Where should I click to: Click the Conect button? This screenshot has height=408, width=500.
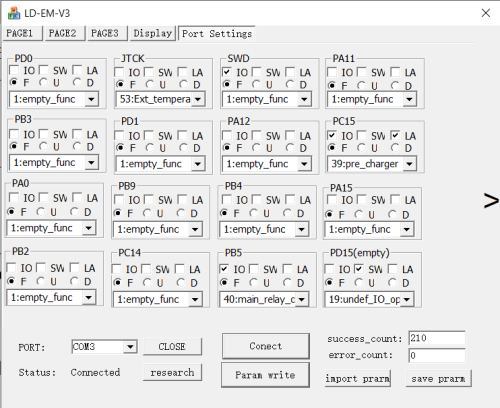(266, 346)
